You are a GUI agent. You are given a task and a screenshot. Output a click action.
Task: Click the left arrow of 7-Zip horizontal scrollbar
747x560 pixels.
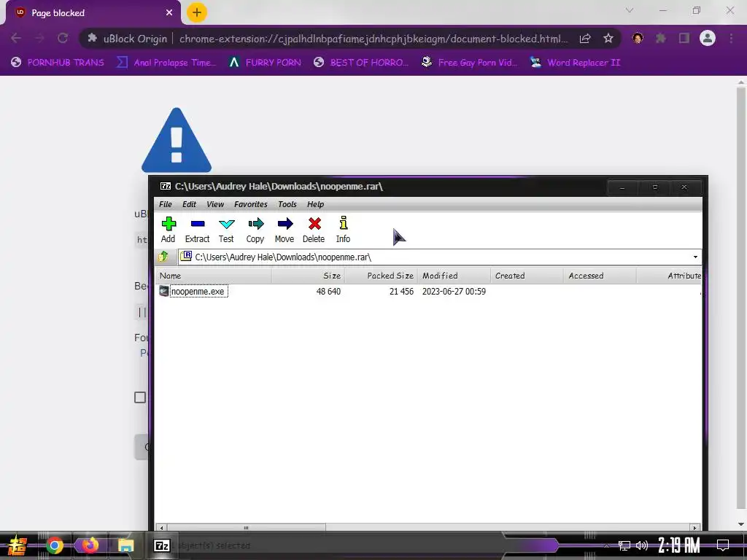[161, 528]
